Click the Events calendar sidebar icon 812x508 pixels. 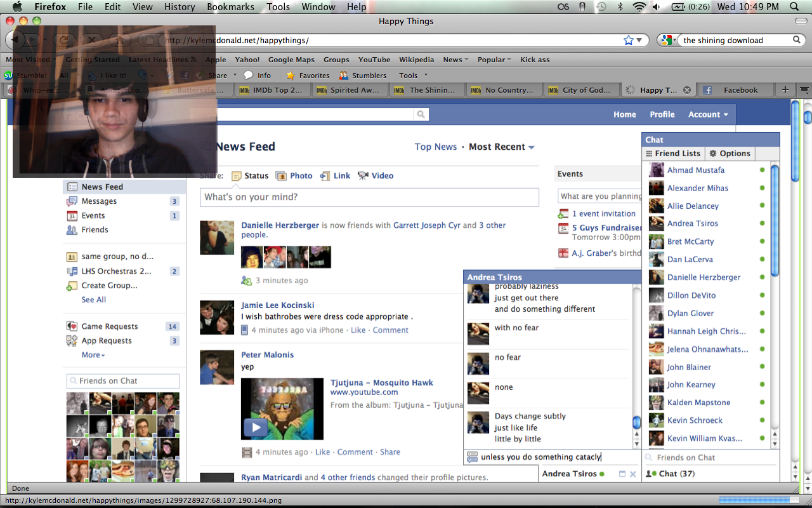click(72, 216)
